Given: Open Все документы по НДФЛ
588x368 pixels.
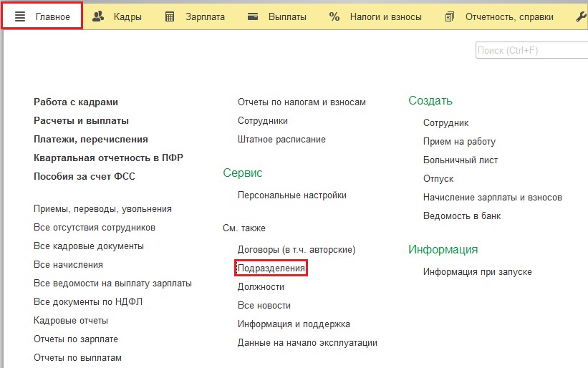Looking at the screenshot, I should pos(88,302).
